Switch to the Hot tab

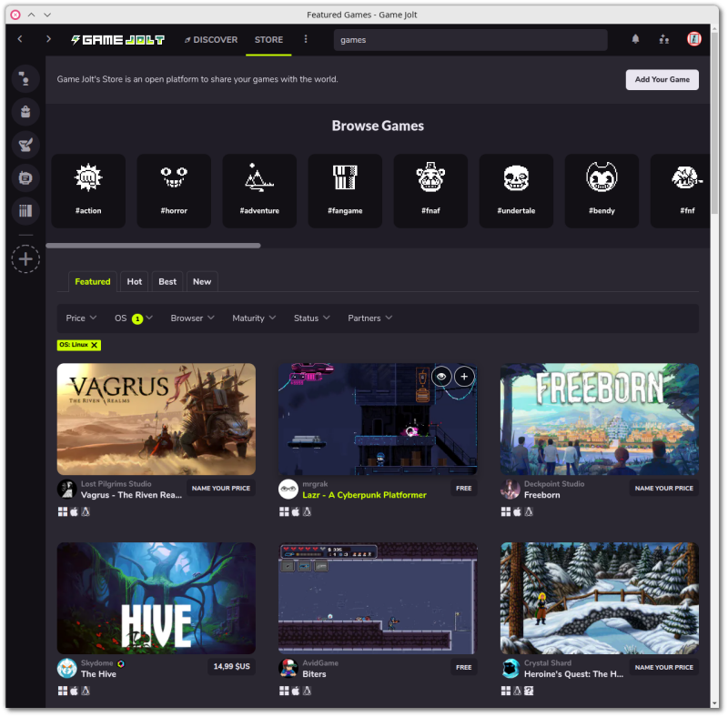[x=134, y=281]
